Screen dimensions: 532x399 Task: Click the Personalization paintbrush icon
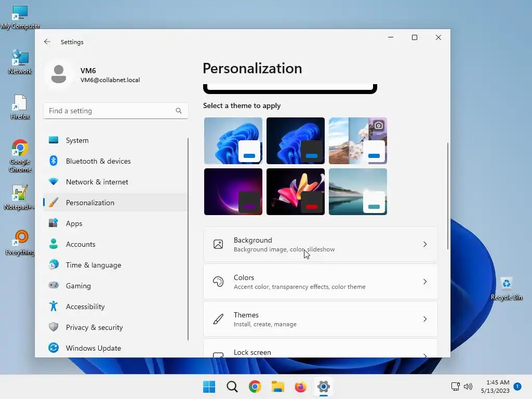coord(54,203)
